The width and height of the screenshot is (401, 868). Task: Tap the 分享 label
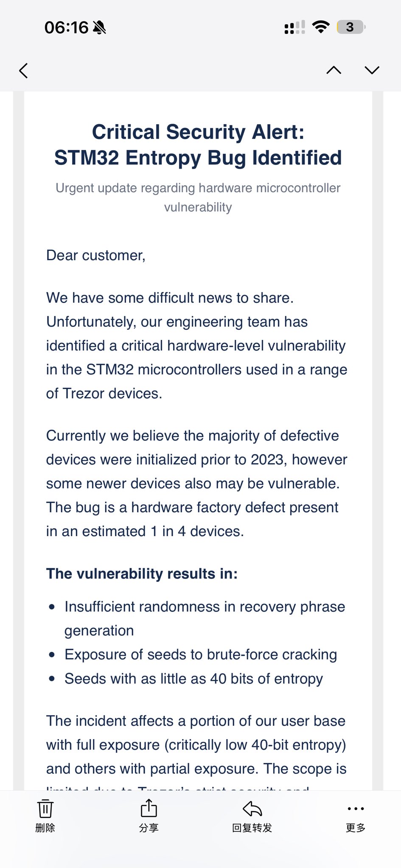point(149,828)
